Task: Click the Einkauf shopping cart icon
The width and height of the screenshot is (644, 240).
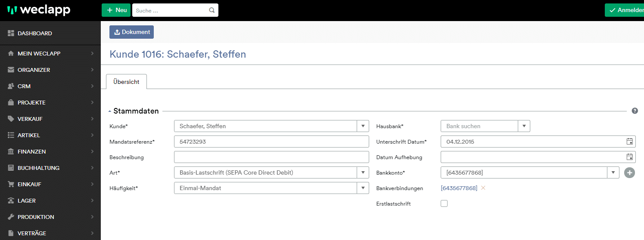Action: point(11,185)
